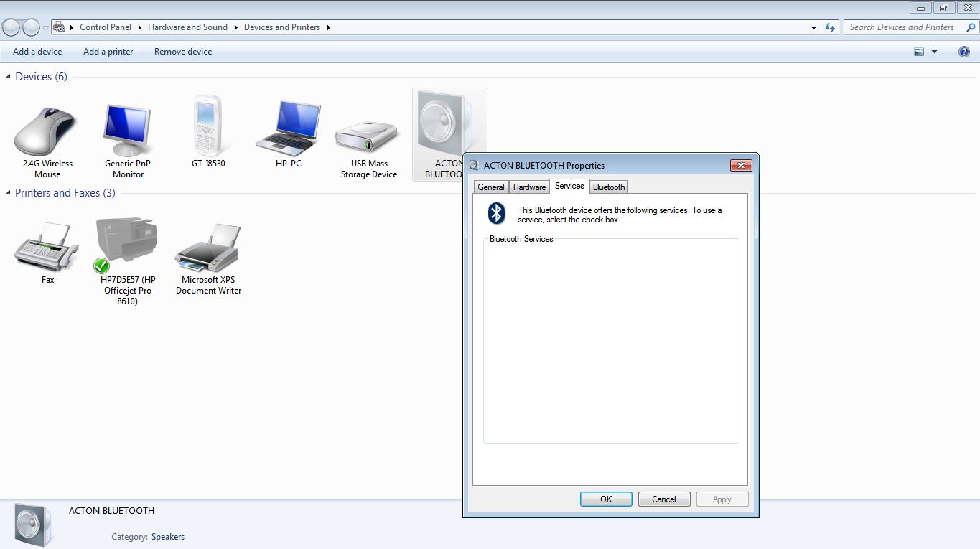Click the address bar refresh icon

(831, 27)
